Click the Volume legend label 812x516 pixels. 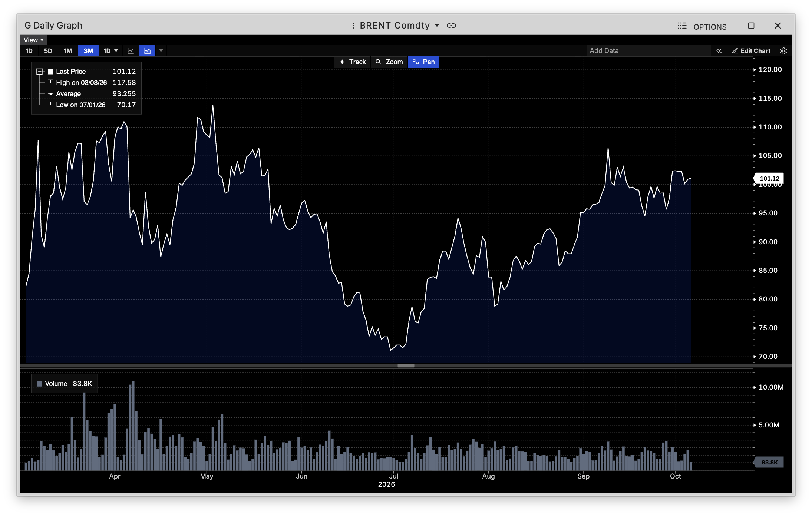[56, 384]
